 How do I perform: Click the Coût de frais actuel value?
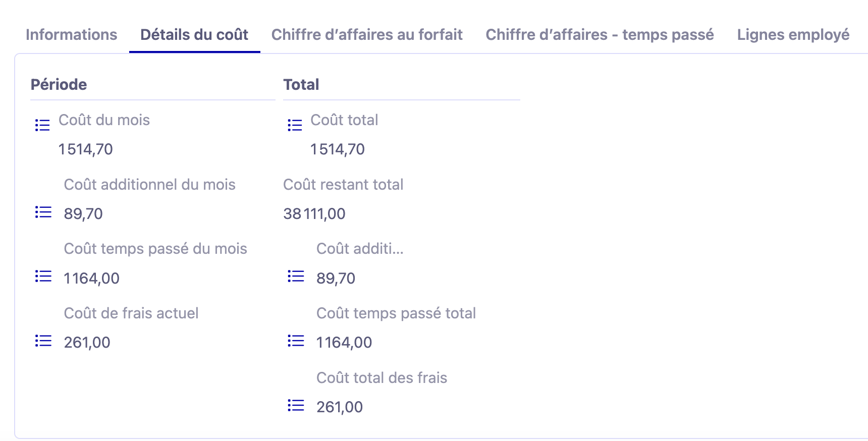pos(87,343)
